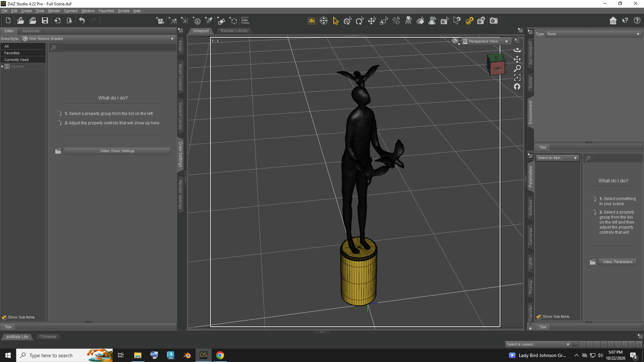This screenshot has width=644, height=362.
Task: Switch to the Render Library tab
Action: click(234, 31)
